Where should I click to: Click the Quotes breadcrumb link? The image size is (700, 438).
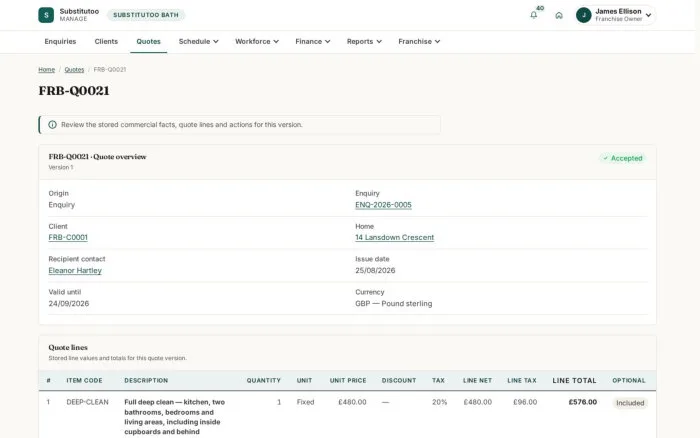pyautogui.click(x=74, y=70)
